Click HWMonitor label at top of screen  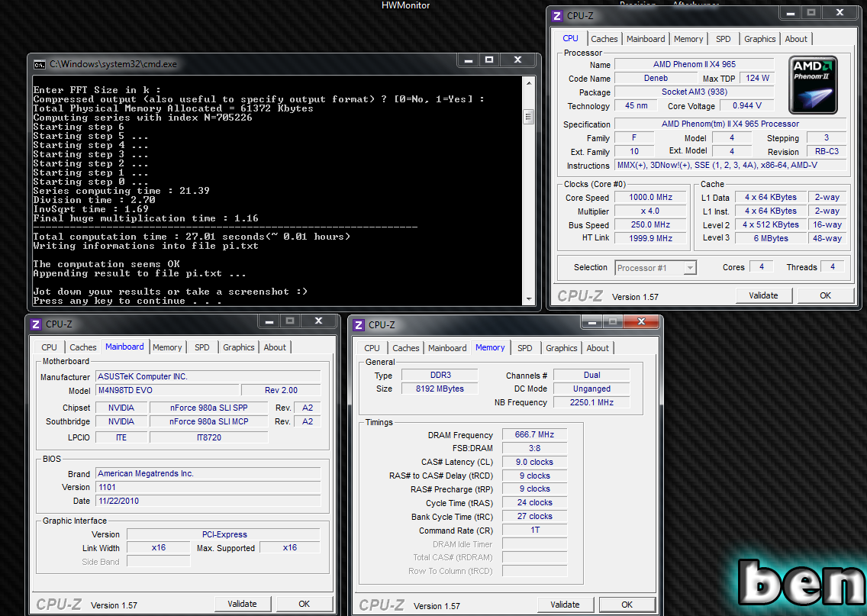[x=405, y=5]
